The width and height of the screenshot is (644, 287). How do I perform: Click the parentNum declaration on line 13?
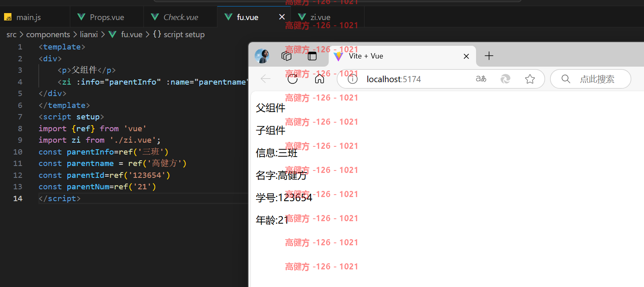[x=97, y=186]
